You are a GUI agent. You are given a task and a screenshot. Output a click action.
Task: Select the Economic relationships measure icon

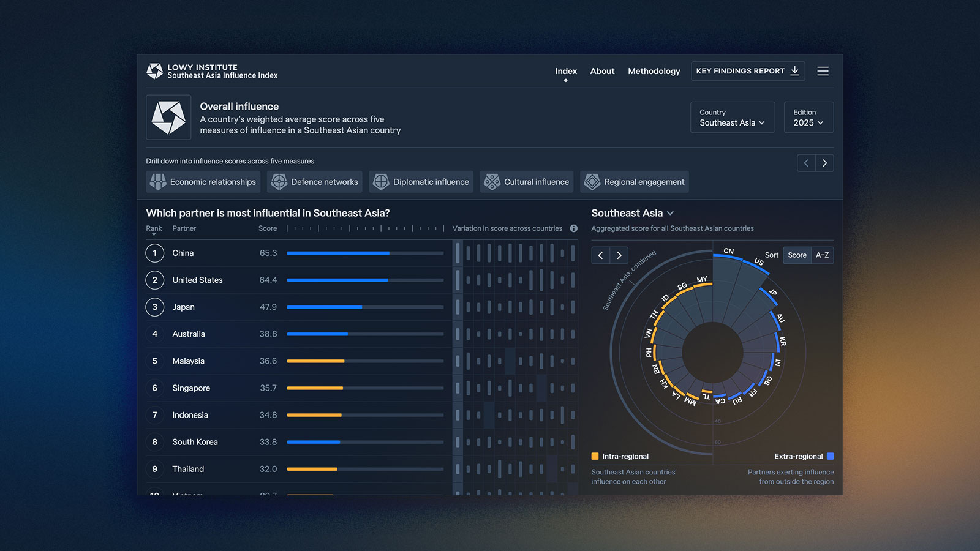point(158,182)
